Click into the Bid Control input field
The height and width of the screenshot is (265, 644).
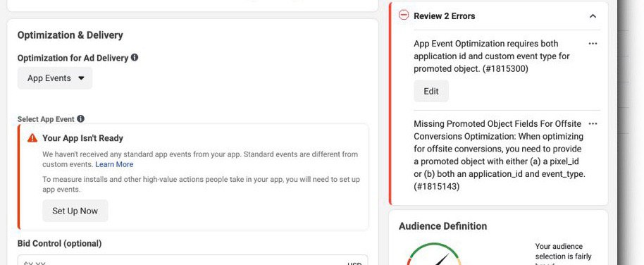click(x=192, y=261)
